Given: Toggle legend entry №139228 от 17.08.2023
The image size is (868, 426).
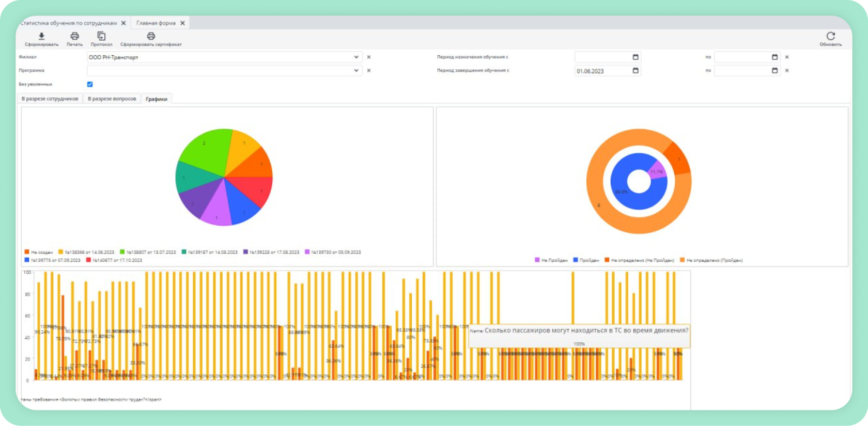Looking at the screenshot, I should [x=271, y=252].
